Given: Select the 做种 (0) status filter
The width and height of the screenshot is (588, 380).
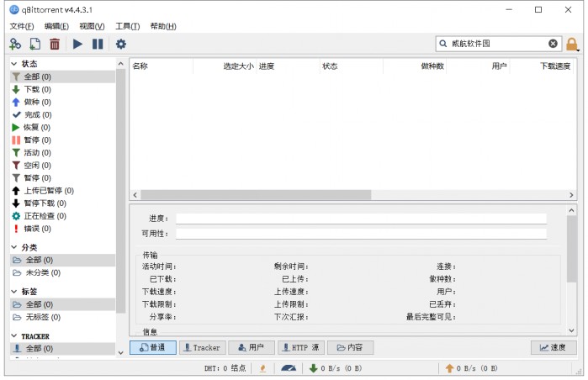Looking at the screenshot, I should 62,102.
